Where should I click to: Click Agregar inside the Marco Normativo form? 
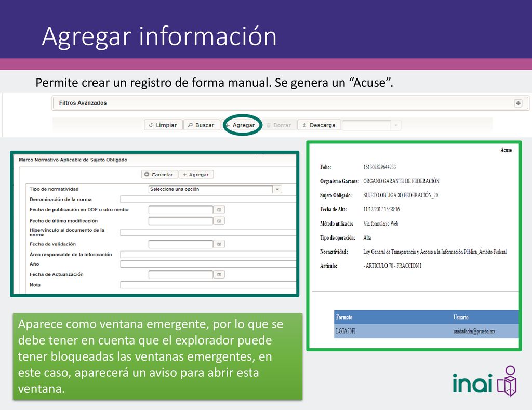tap(196, 175)
